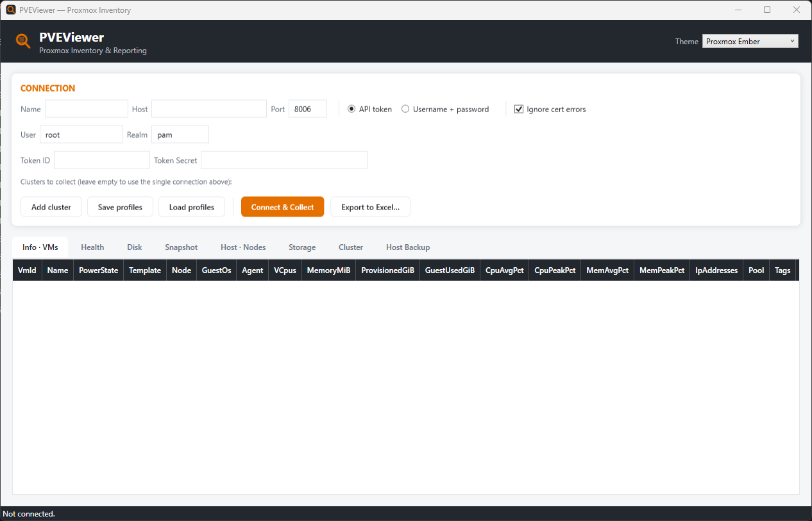812x521 pixels.
Task: Sort by the Name column header
Action: coord(58,270)
